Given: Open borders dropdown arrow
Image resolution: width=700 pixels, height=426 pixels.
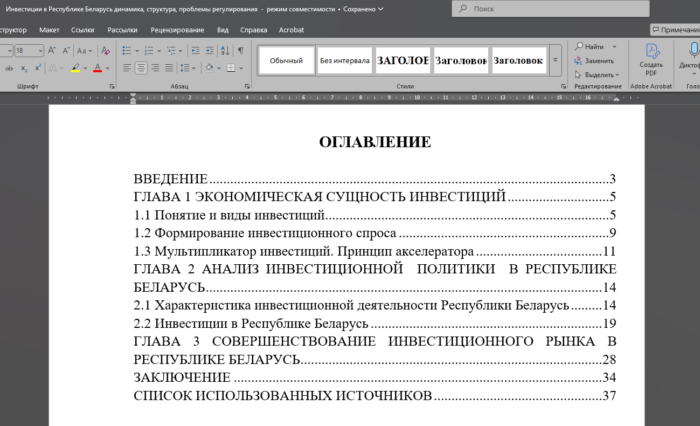Looking at the screenshot, I should click(x=241, y=68).
